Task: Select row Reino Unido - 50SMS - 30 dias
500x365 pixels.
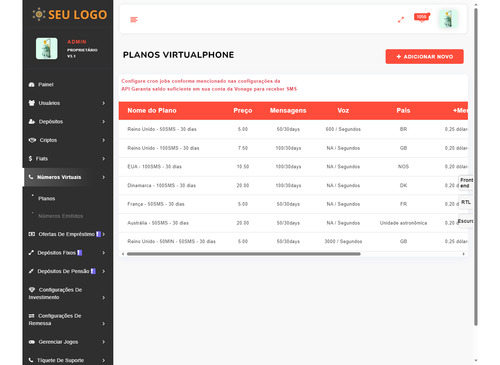Action: (x=293, y=129)
